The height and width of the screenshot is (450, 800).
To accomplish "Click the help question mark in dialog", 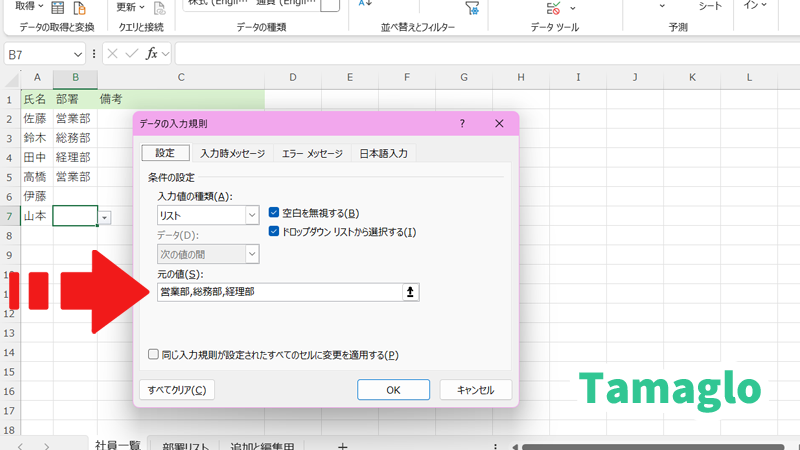I will [x=462, y=123].
